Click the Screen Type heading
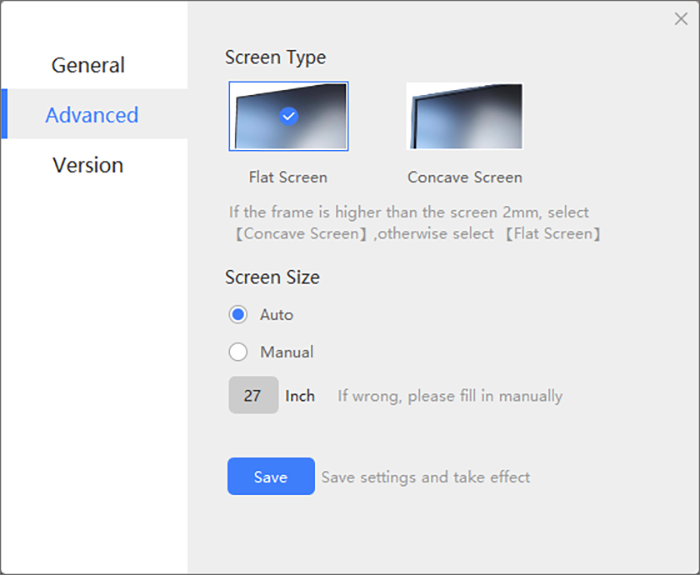Viewport: 700px width, 575px height. [275, 58]
